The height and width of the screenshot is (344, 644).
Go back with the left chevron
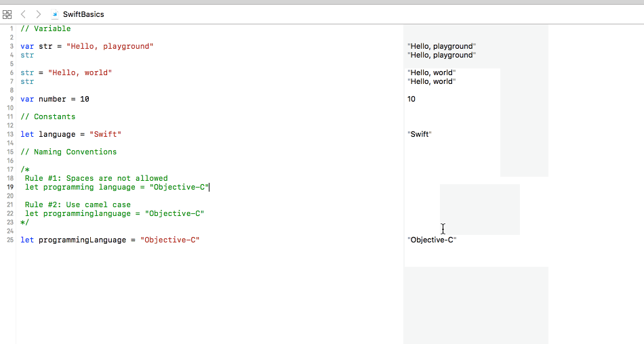click(x=24, y=14)
